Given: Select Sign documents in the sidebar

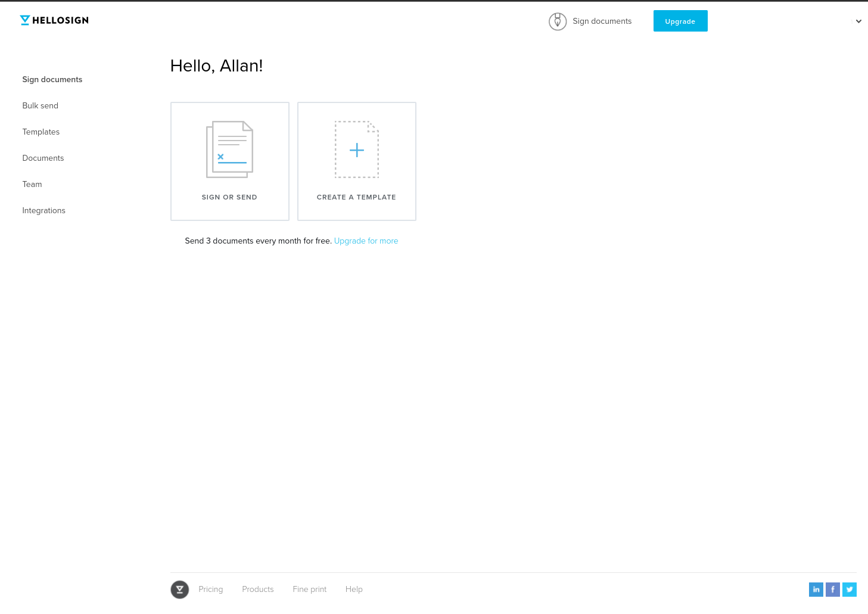Looking at the screenshot, I should point(52,79).
